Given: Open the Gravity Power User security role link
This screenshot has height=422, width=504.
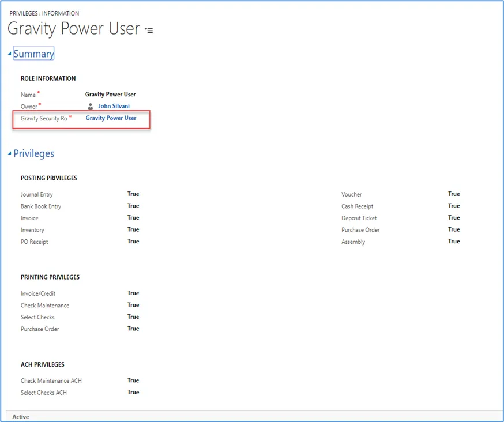Looking at the screenshot, I should coord(111,118).
